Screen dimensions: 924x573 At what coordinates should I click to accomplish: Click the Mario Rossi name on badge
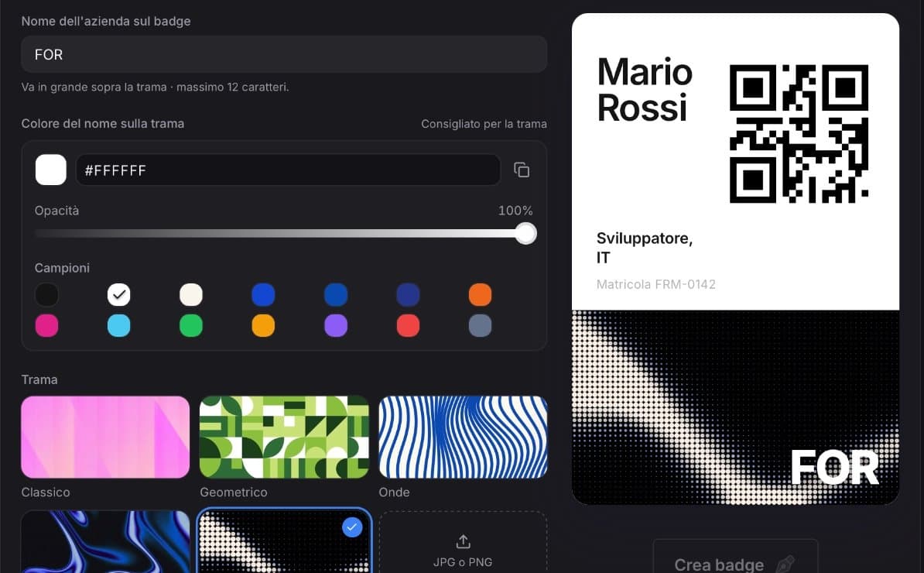pos(645,90)
